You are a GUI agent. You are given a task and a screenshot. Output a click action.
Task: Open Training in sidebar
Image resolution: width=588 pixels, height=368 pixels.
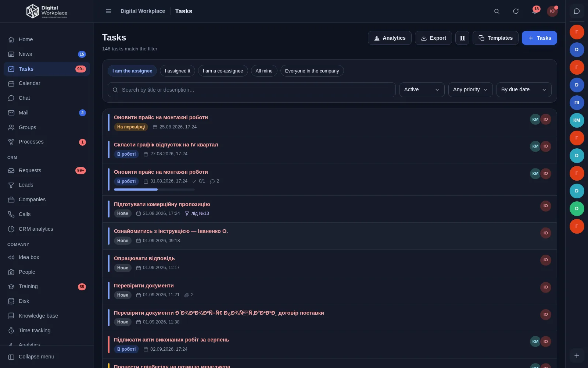47,286
